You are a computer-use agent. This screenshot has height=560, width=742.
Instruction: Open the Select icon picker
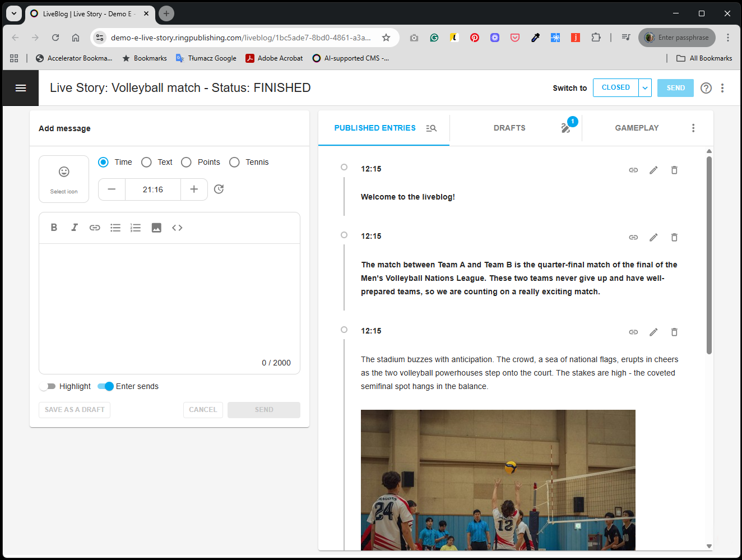click(64, 179)
